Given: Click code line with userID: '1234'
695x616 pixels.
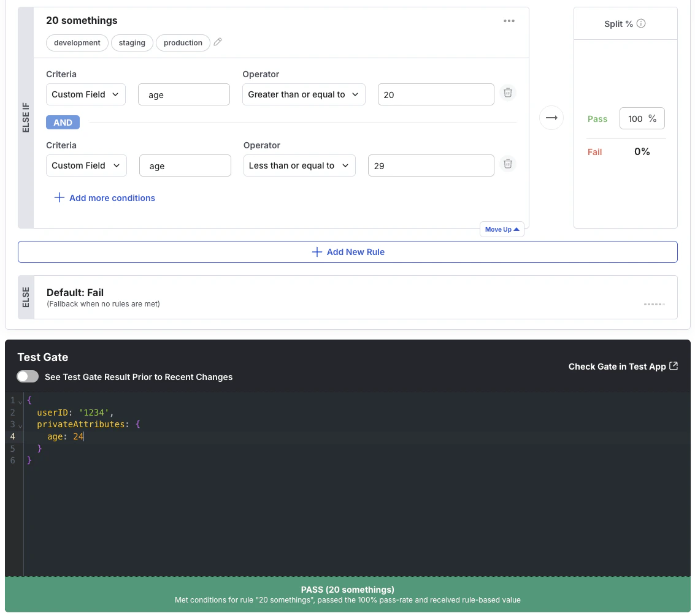Looking at the screenshot, I should tap(75, 413).
